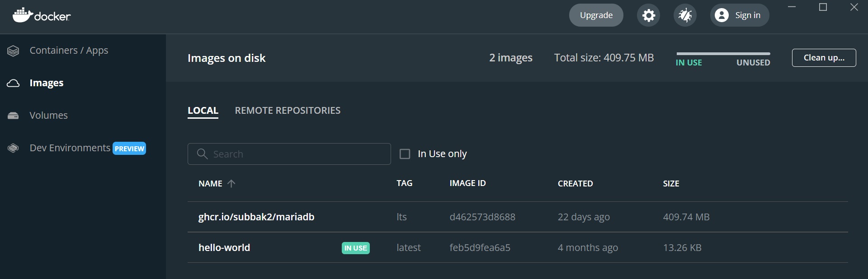
Task: Sort by the TAG column header
Action: click(404, 183)
